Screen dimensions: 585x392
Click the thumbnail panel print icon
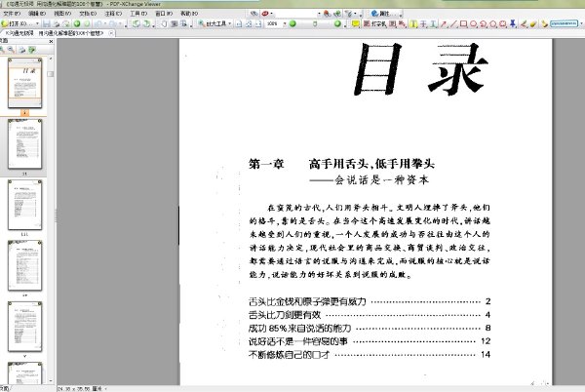coord(22,50)
